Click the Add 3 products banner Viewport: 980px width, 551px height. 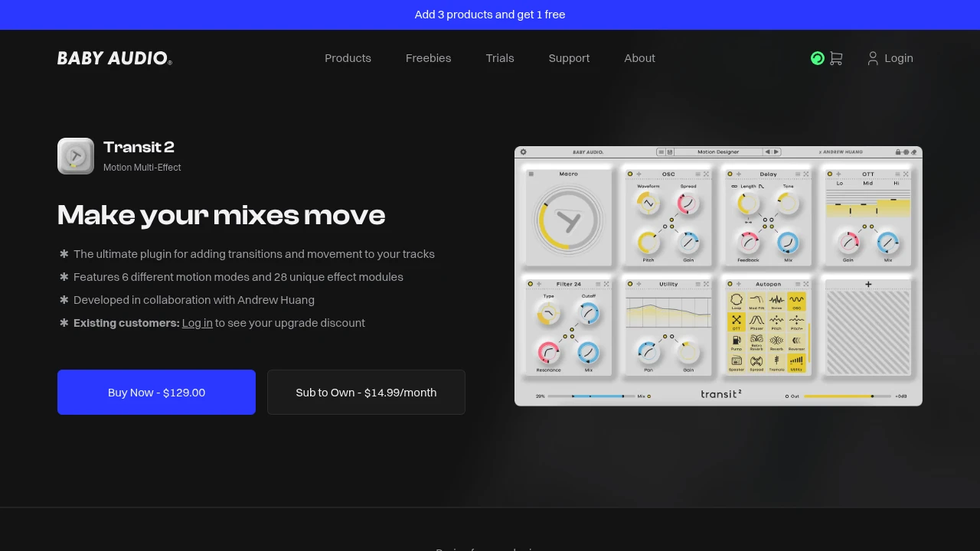[x=490, y=15]
